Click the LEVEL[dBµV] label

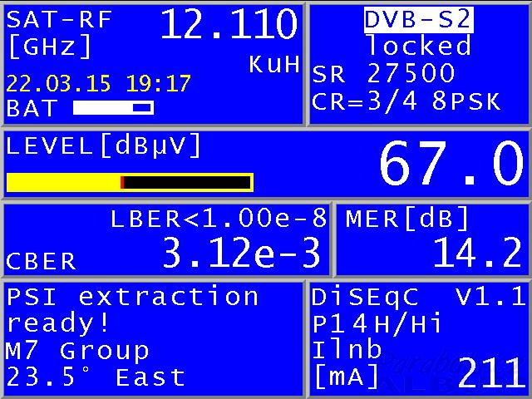tap(103, 146)
